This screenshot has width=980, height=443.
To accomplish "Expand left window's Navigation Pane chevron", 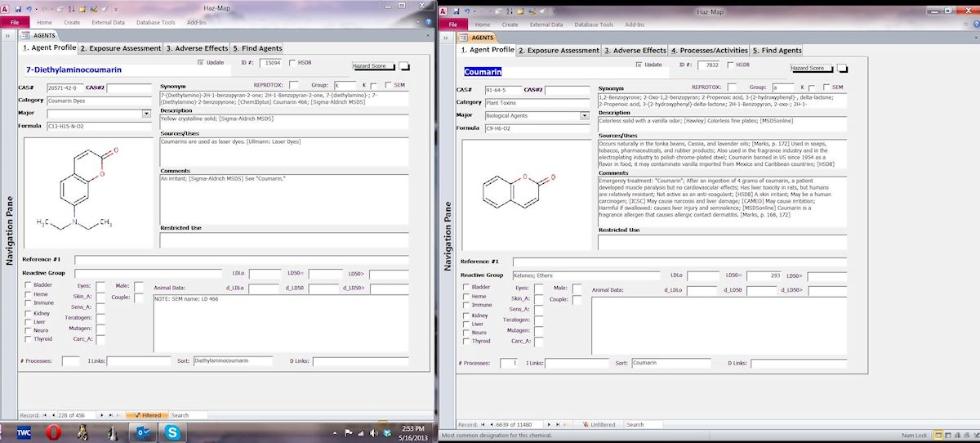I will 7,36.
